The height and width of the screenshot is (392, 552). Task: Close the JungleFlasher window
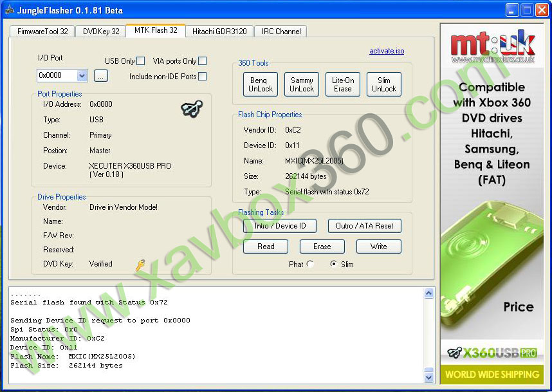(542, 10)
